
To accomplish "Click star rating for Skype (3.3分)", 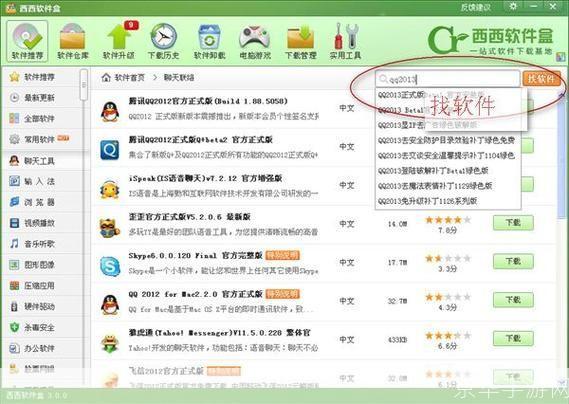I will point(448,258).
